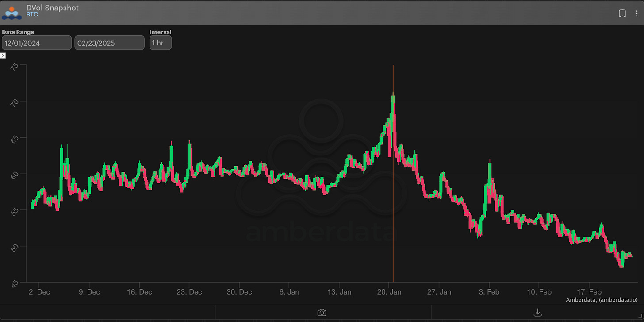The width and height of the screenshot is (644, 322).
Task: Open the three-dot options menu
Action: [x=637, y=14]
